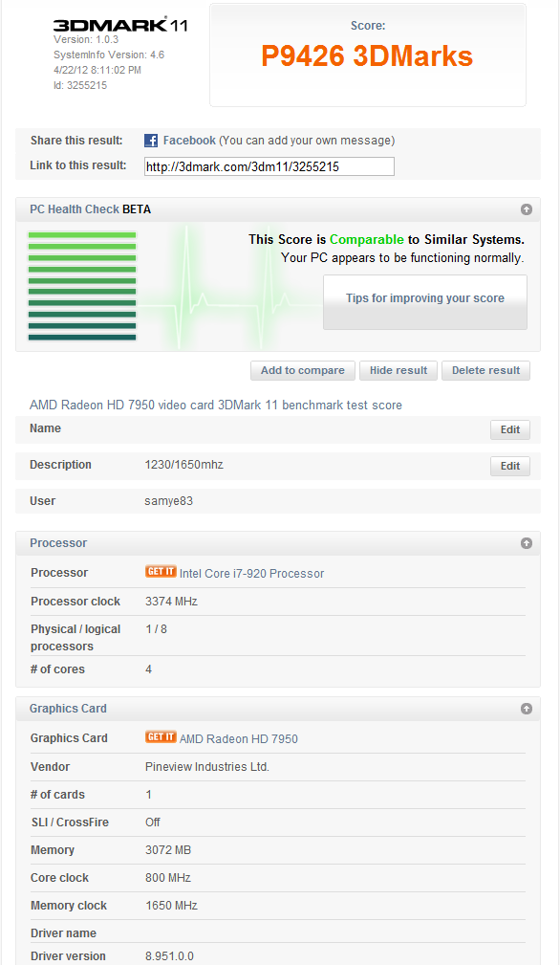Collapse the Processor section
This screenshot has width=560, height=965.
(527, 543)
